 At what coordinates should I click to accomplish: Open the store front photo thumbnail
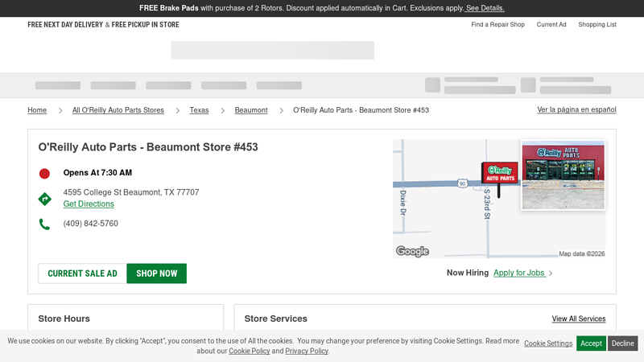[563, 175]
